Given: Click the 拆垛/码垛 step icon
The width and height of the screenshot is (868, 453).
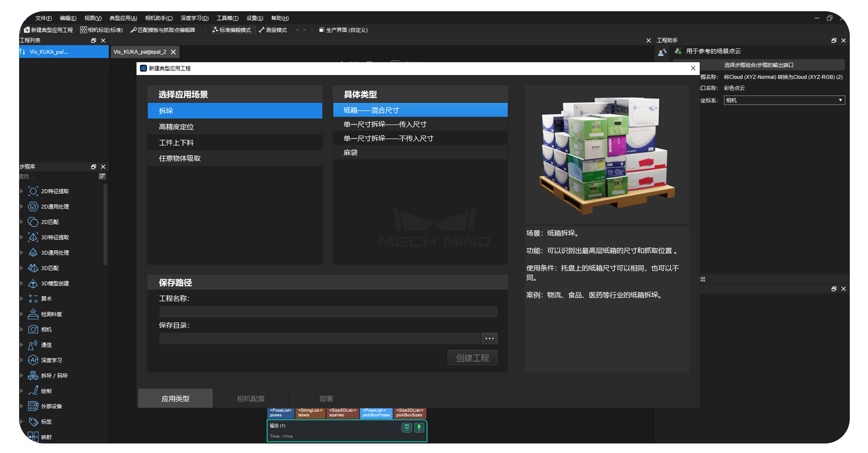Looking at the screenshot, I should (33, 375).
